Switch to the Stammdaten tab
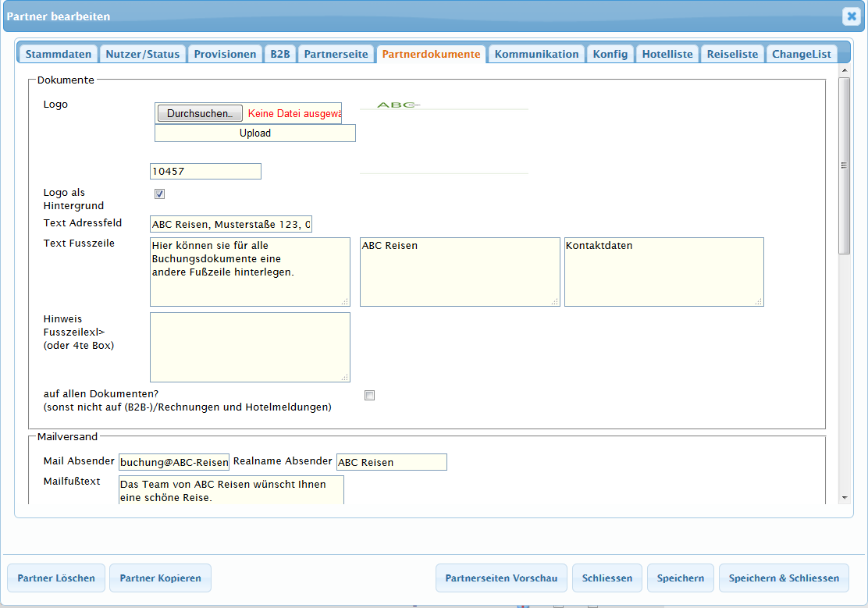The height and width of the screenshot is (608, 868). tap(59, 54)
